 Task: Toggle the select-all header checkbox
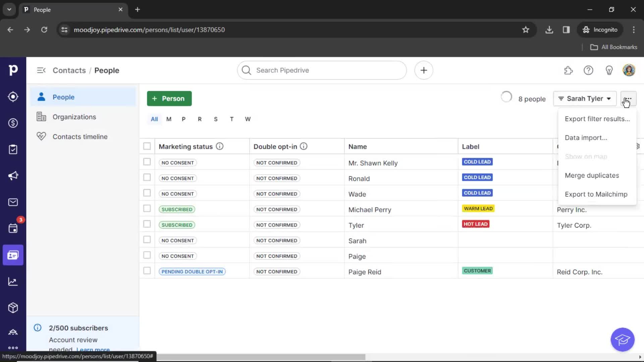147,146
